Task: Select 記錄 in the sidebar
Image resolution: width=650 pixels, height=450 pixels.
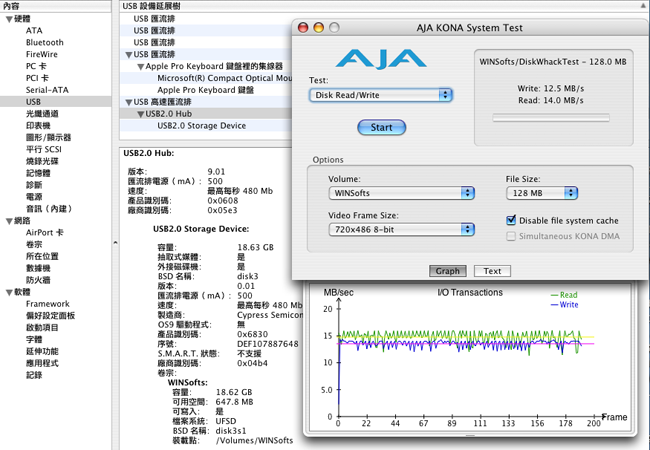Action: click(34, 375)
